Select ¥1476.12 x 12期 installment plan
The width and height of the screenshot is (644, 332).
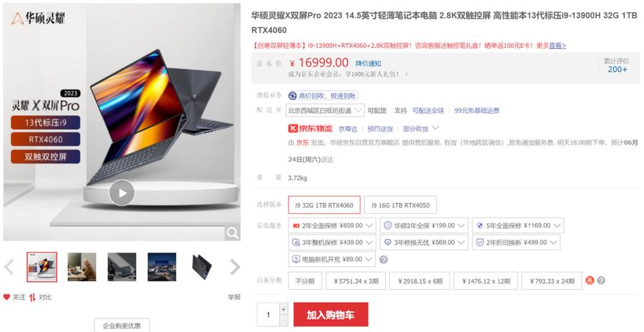click(487, 281)
